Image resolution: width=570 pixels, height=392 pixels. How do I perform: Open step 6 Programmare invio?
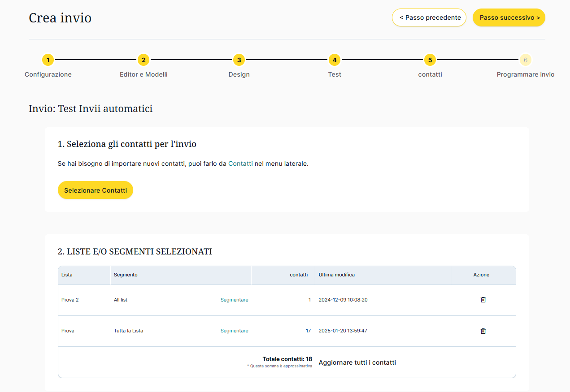click(x=526, y=60)
